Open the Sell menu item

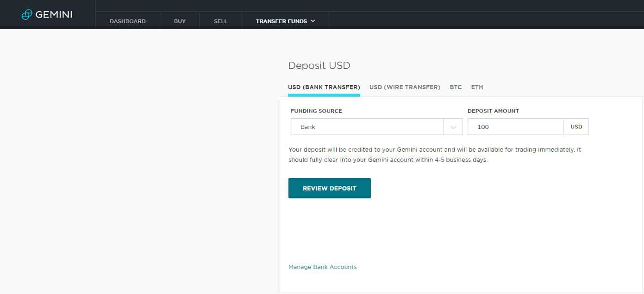[220, 21]
